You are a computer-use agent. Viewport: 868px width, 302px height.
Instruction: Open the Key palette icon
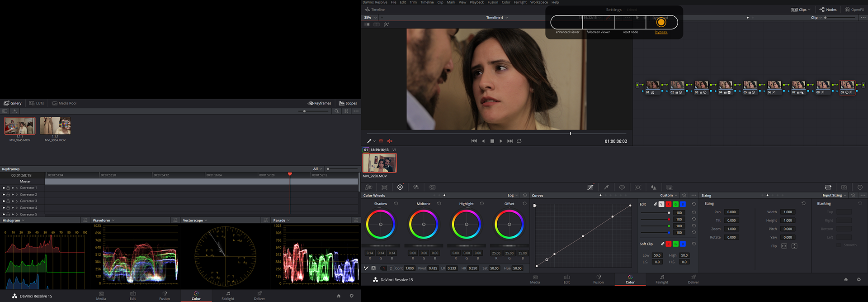click(x=670, y=187)
